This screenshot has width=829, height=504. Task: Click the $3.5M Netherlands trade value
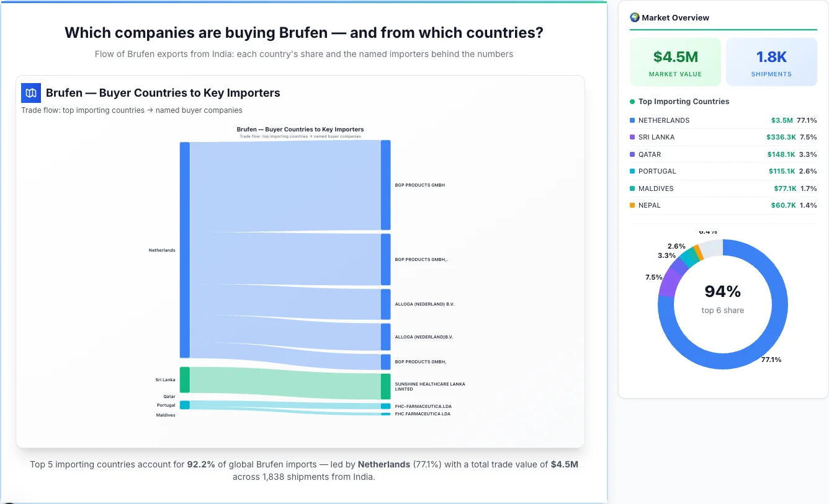pos(781,120)
